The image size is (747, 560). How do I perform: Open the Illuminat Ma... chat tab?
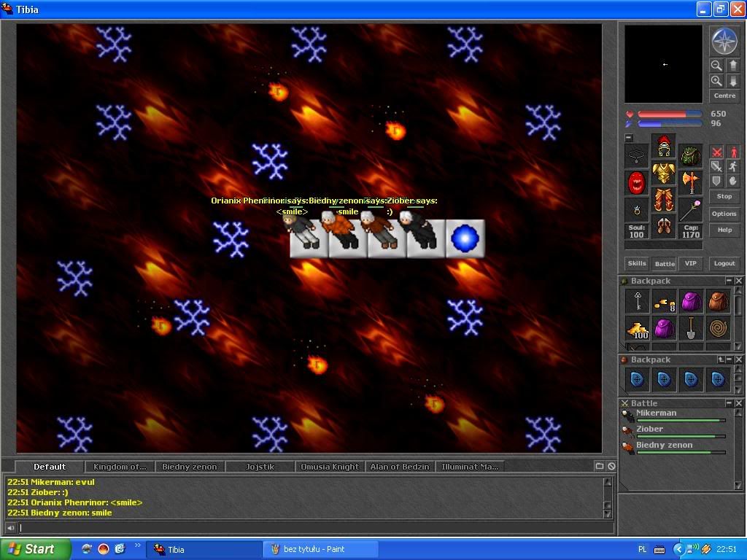click(470, 467)
